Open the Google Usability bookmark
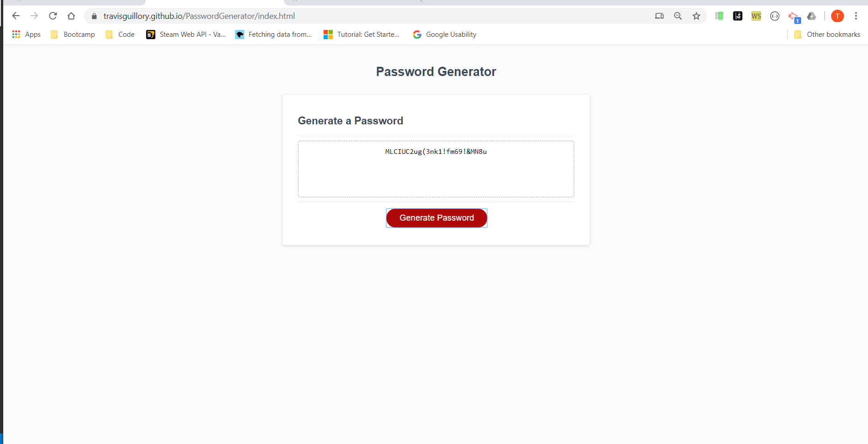The image size is (868, 444). tap(444, 35)
